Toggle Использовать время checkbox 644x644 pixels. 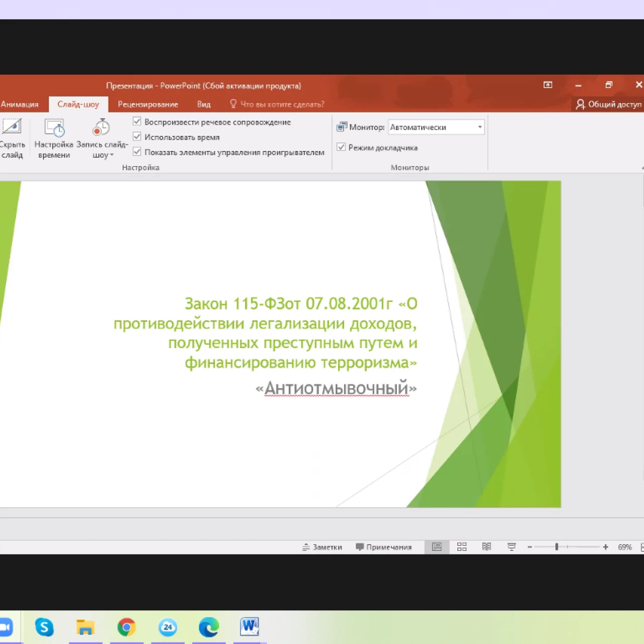pos(137,136)
